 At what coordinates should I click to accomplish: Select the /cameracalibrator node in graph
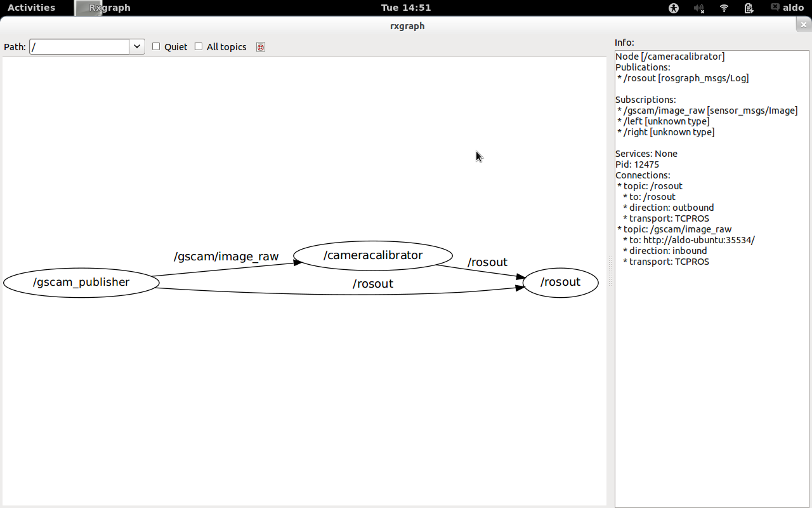tap(373, 255)
